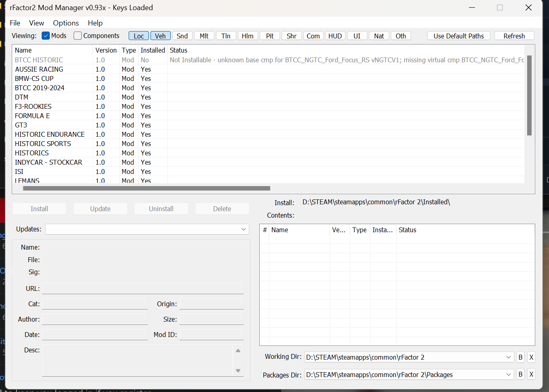Select the BTCC 2019-2024 mod row
Viewport: 549px width, 392px height.
[x=268, y=88]
